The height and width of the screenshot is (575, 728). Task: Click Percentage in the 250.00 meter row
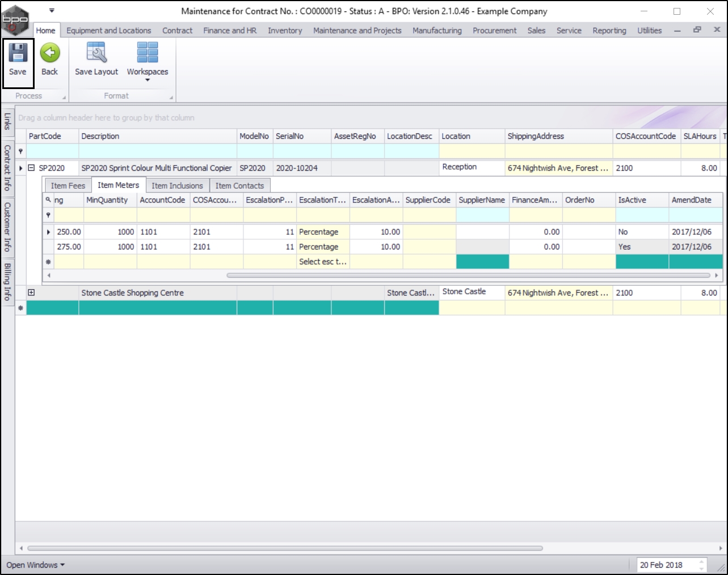point(323,232)
